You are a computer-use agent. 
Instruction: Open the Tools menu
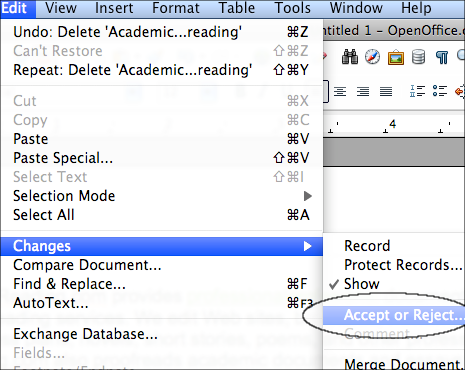[293, 8]
